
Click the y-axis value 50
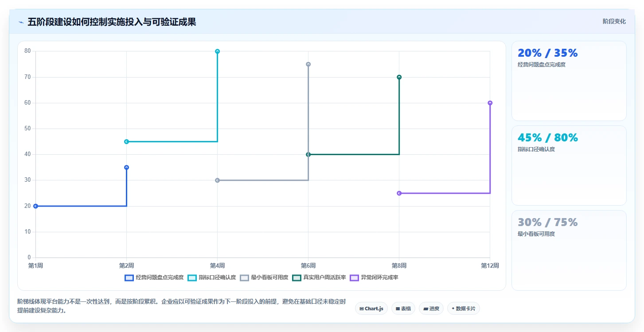pyautogui.click(x=27, y=129)
